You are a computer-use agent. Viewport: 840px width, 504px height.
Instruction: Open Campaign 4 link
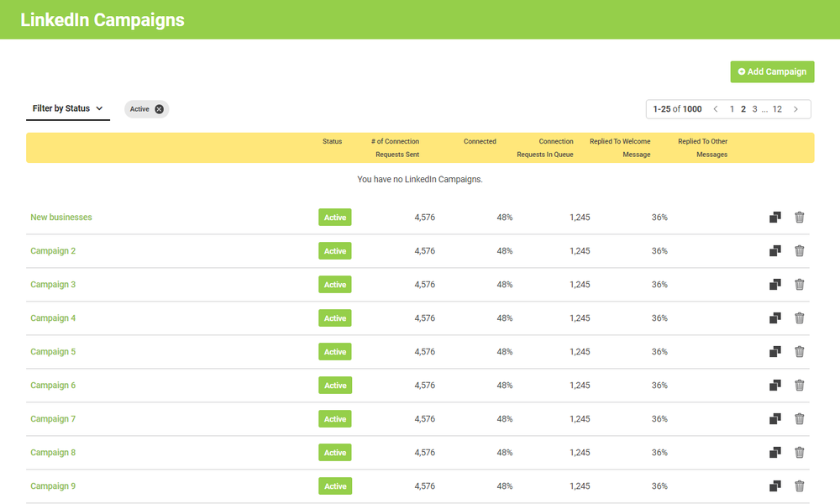point(53,318)
